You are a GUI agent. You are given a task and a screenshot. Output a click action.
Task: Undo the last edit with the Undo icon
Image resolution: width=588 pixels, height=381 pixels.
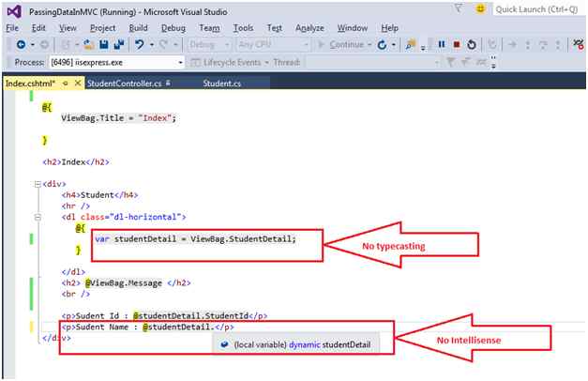(140, 45)
